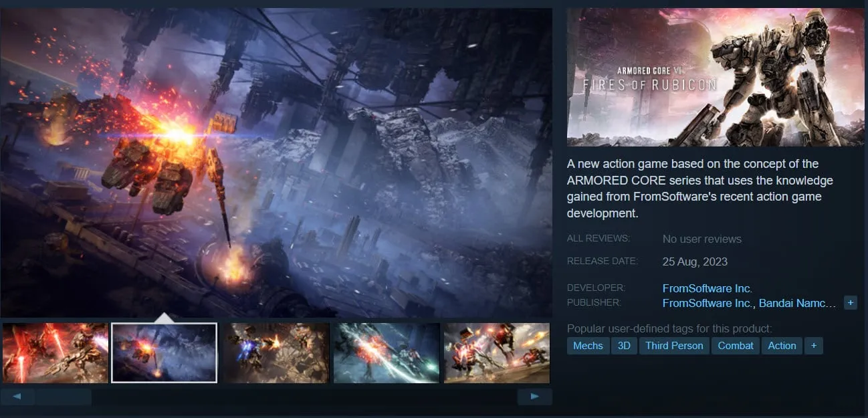Open Bandai Namco publisher link
The width and height of the screenshot is (868, 418).
point(797,303)
